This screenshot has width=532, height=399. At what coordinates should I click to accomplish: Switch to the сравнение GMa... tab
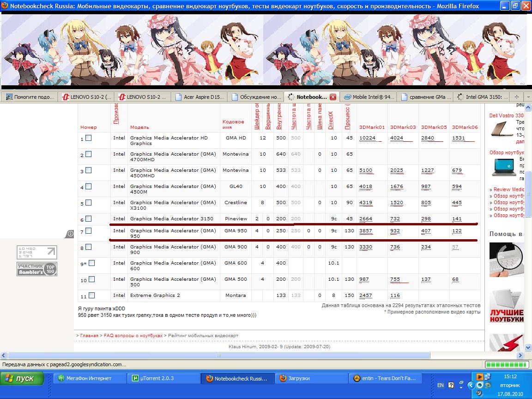point(426,97)
